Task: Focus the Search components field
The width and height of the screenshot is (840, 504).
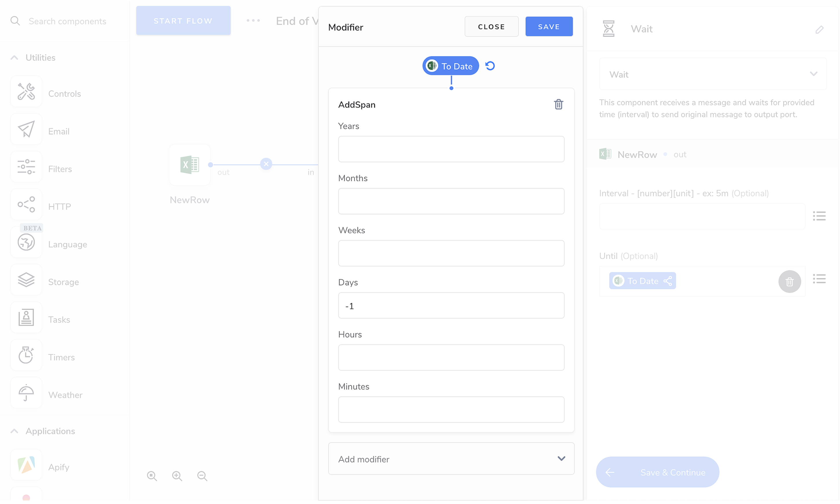Action: point(67,21)
